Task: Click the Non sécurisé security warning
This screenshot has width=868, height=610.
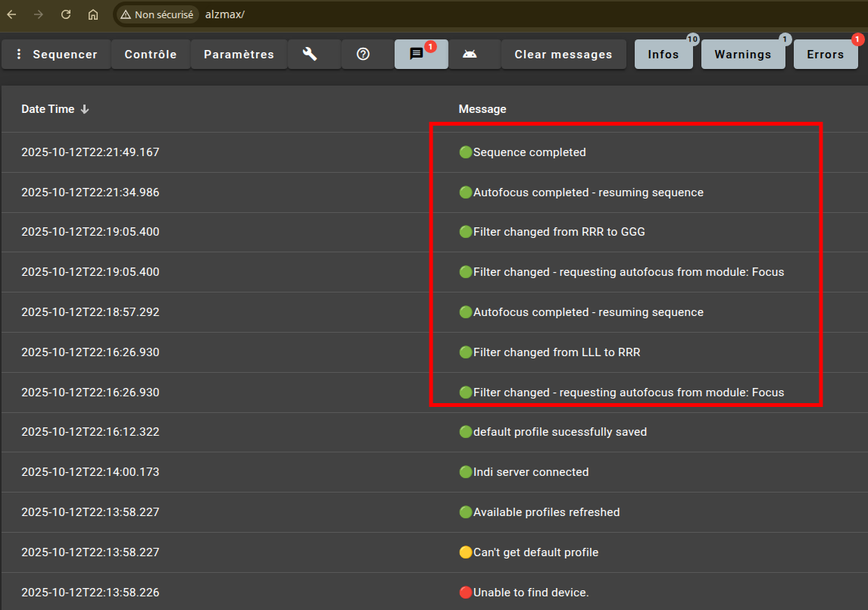Action: point(157,14)
